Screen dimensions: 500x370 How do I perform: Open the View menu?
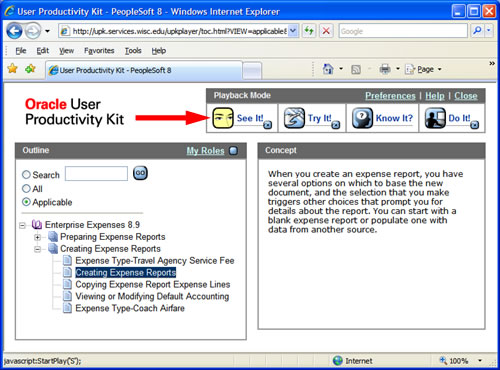pos(66,51)
